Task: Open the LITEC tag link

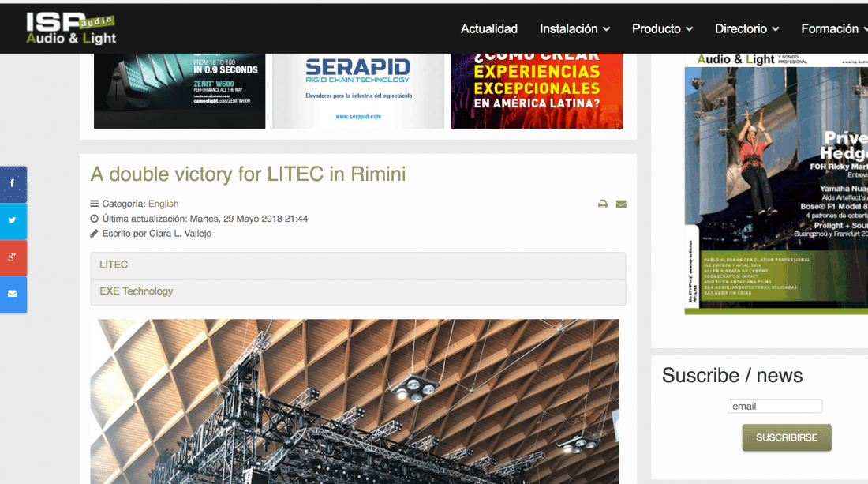Action: click(114, 265)
